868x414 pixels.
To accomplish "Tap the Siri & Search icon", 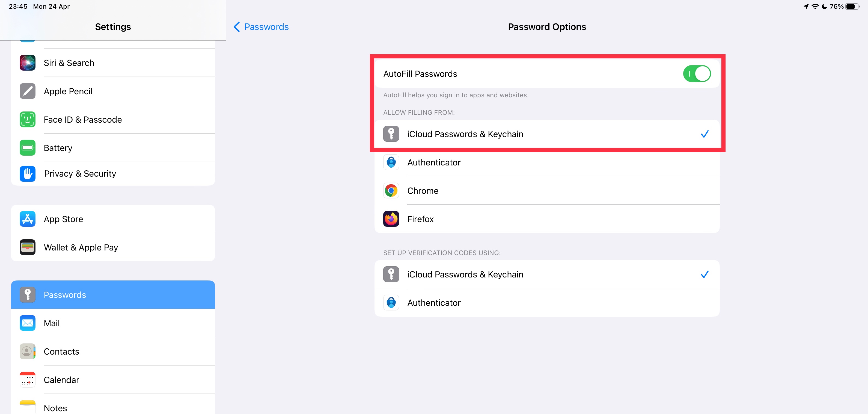I will click(x=27, y=63).
